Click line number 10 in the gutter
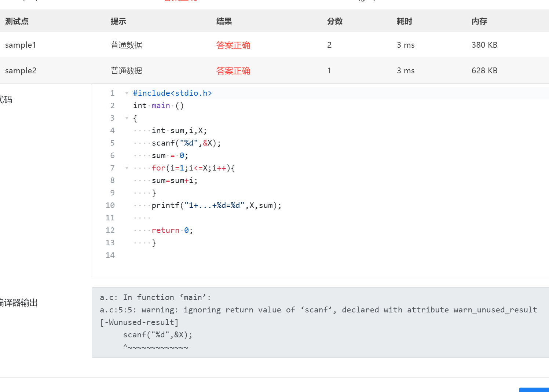Image resolution: width=549 pixels, height=392 pixels. pyautogui.click(x=110, y=205)
